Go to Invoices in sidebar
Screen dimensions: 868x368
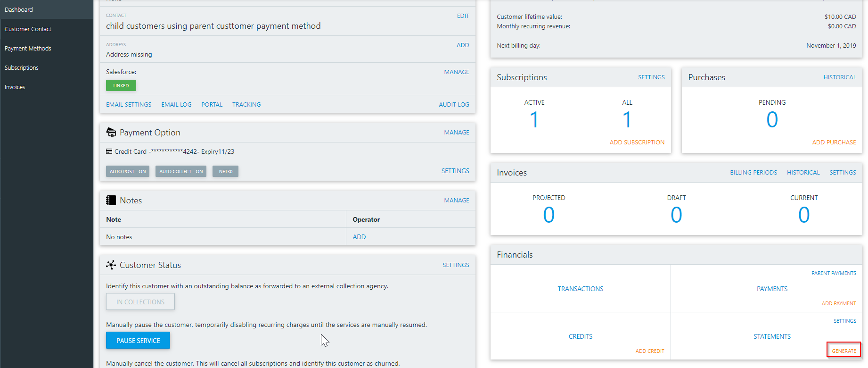click(15, 87)
